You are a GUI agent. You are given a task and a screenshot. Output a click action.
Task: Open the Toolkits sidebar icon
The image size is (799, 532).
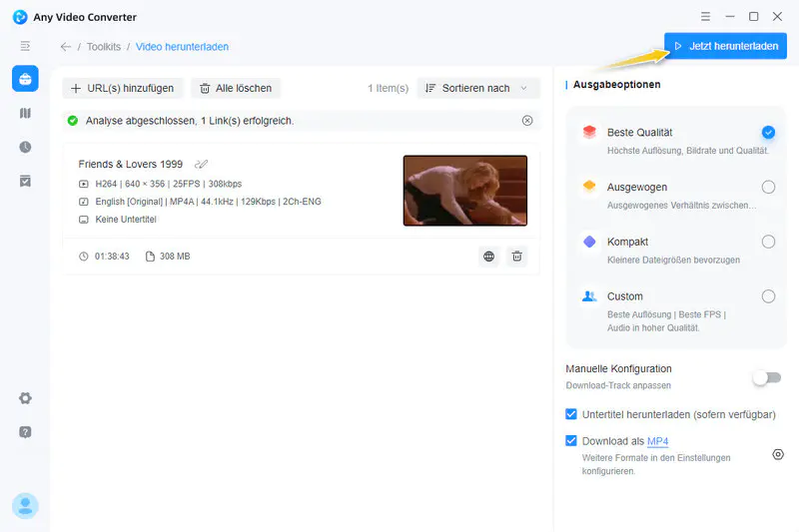[25, 79]
